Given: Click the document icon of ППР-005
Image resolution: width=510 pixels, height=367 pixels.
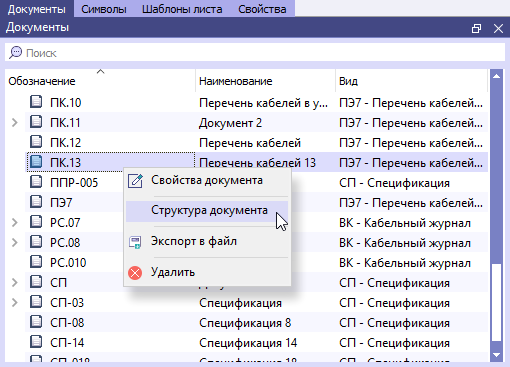Looking at the screenshot, I should coord(36,182).
